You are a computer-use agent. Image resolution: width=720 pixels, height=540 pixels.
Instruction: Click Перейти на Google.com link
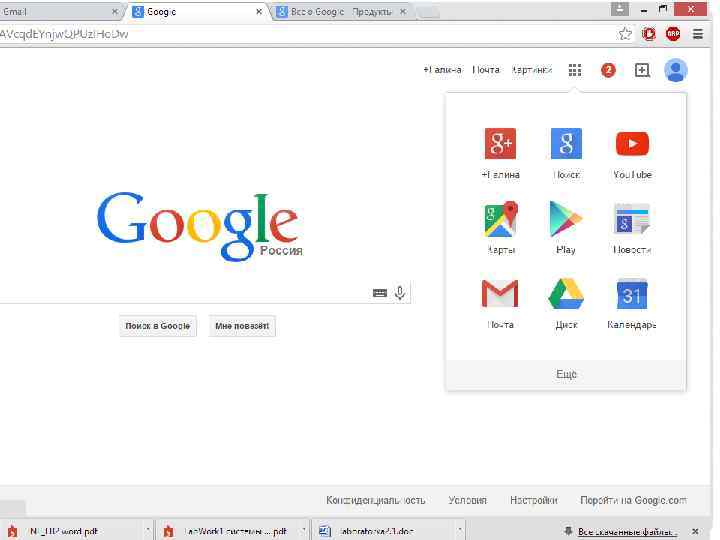634,500
